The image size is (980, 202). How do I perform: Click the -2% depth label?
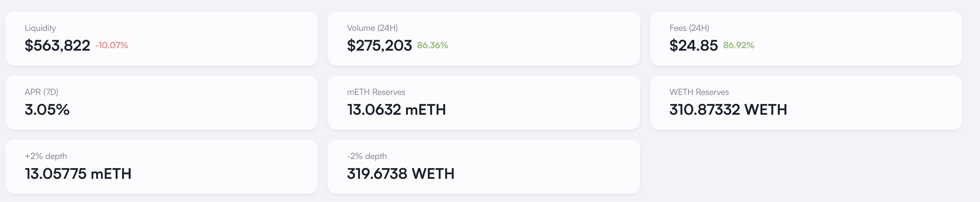pos(367,156)
